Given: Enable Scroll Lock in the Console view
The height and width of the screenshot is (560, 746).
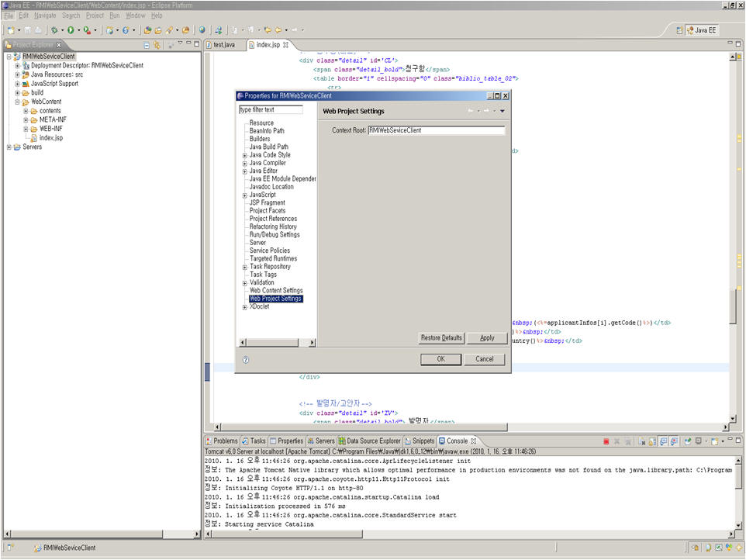Looking at the screenshot, I should [x=651, y=441].
